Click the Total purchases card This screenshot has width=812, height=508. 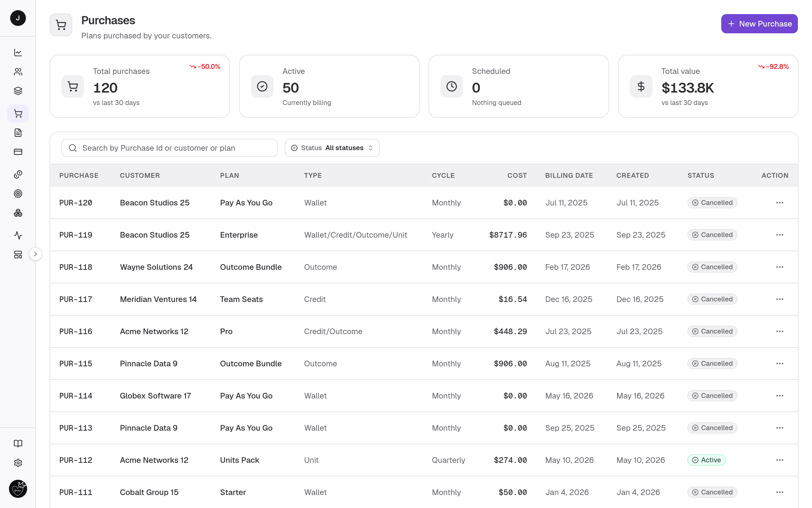tap(140, 86)
